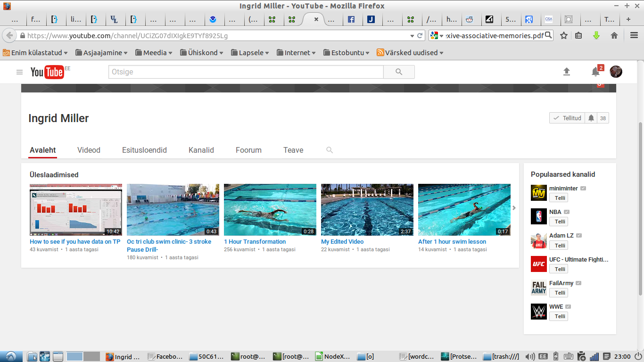Expand the Estobuntu bookmarks folder
Viewport: 644px width, 362px height.
[347, 53]
